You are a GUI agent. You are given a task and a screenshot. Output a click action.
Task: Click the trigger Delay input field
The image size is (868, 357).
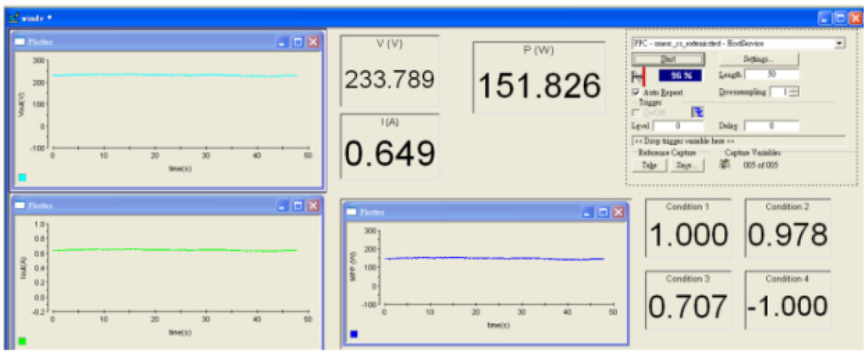coord(771,126)
